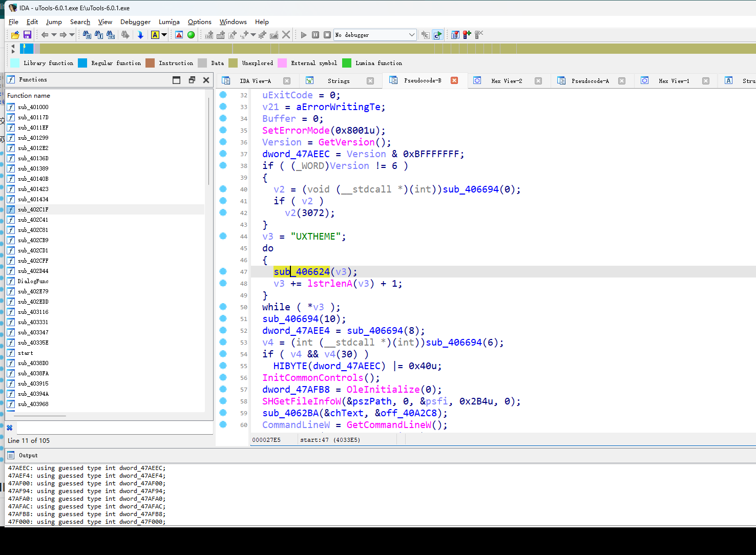
Task: Toggle breakpoint dot on line 47
Action: pyautogui.click(x=223, y=271)
